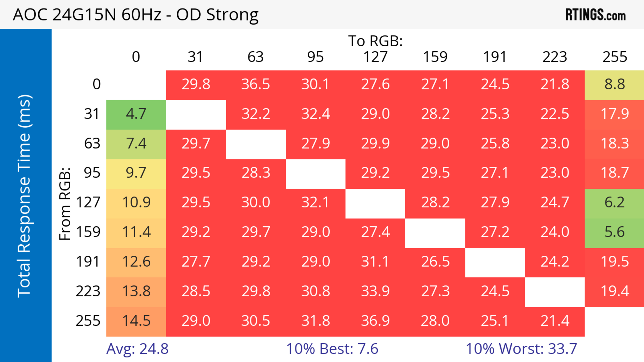Click the 255 column header
The width and height of the screenshot is (644, 362).
pyautogui.click(x=614, y=57)
